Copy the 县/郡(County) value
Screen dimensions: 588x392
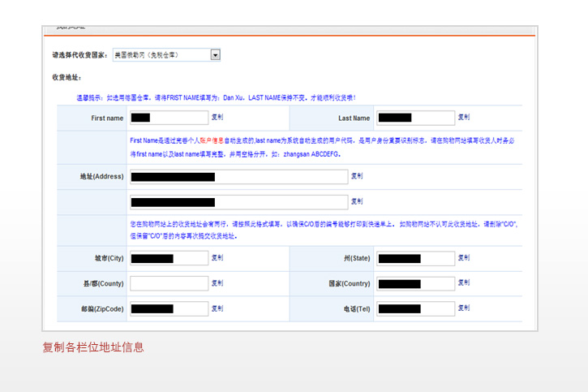217,283
